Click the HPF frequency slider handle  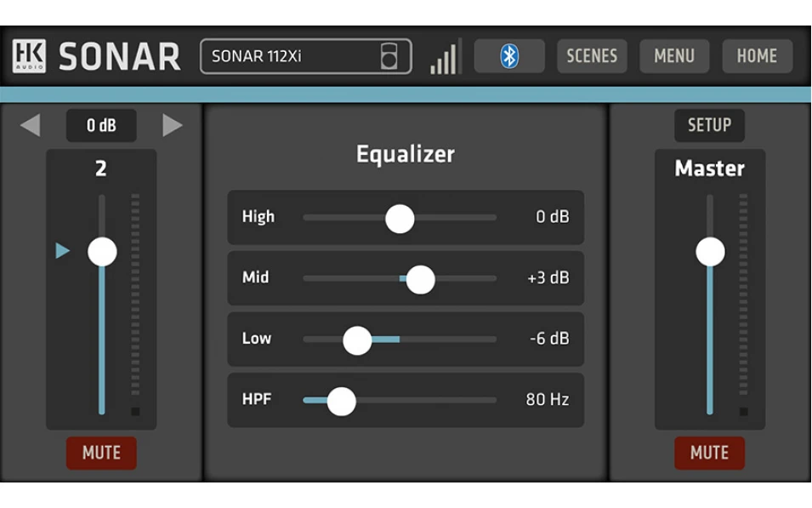tap(341, 400)
